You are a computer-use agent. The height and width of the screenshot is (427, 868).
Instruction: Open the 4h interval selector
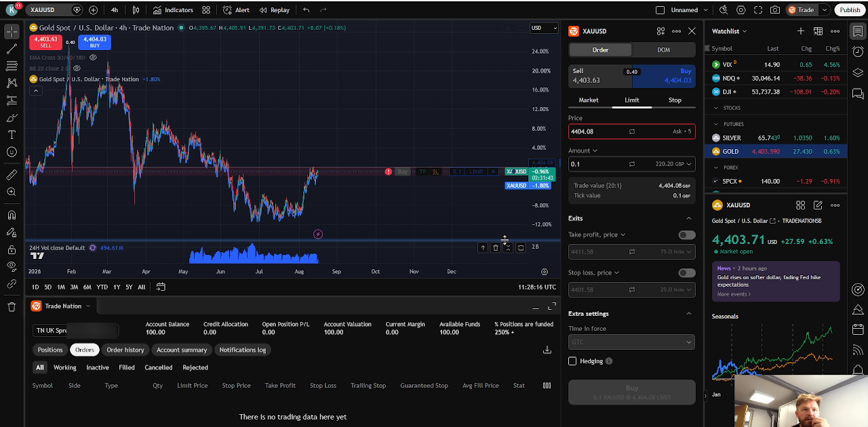click(114, 10)
